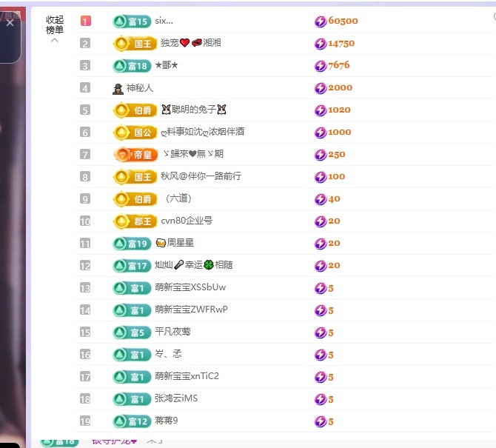Click the score value 100
Screen dimensions: 496x448
(x=337, y=176)
